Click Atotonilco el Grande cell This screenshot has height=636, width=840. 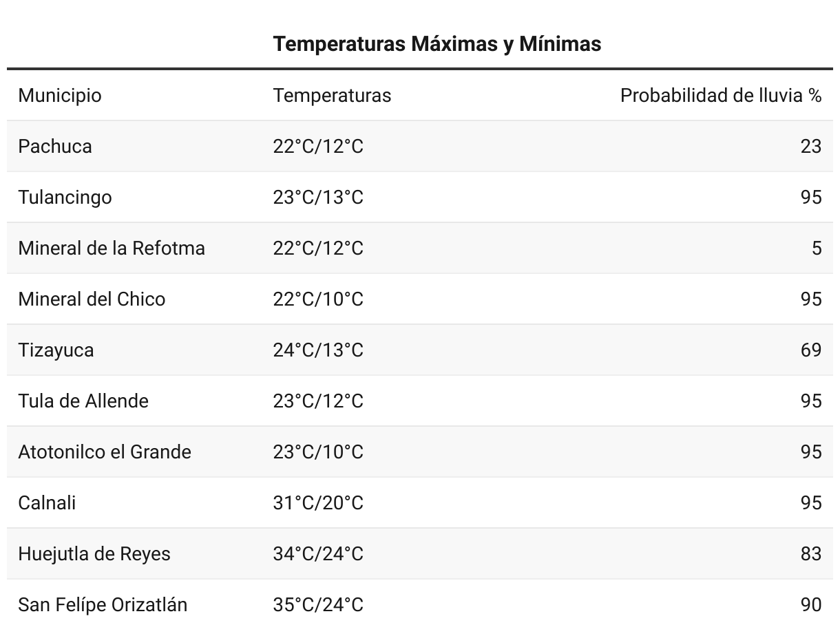105,452
